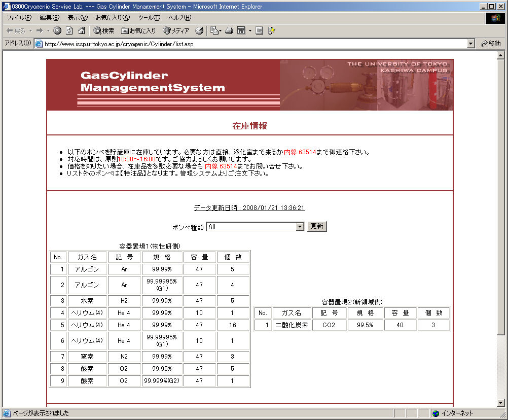Click the quantity 16 cell

pyautogui.click(x=233, y=325)
